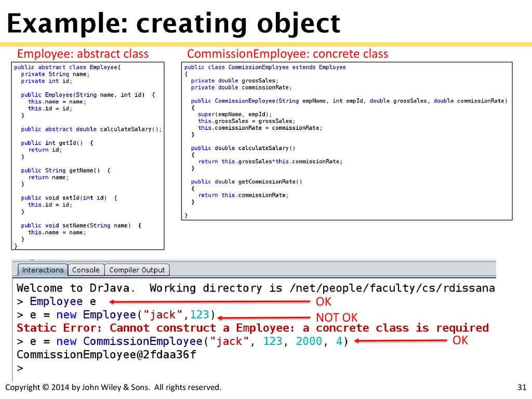Click 'private double grossSales;' code line

[x=234, y=81]
